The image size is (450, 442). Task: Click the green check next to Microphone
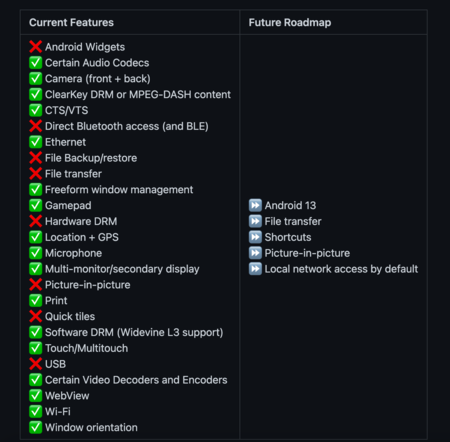(35, 253)
